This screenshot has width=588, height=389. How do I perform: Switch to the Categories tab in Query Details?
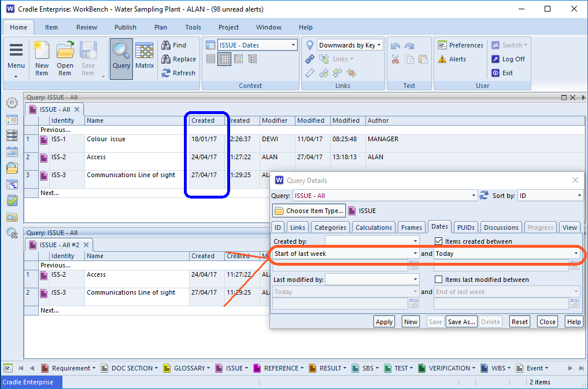pos(330,227)
